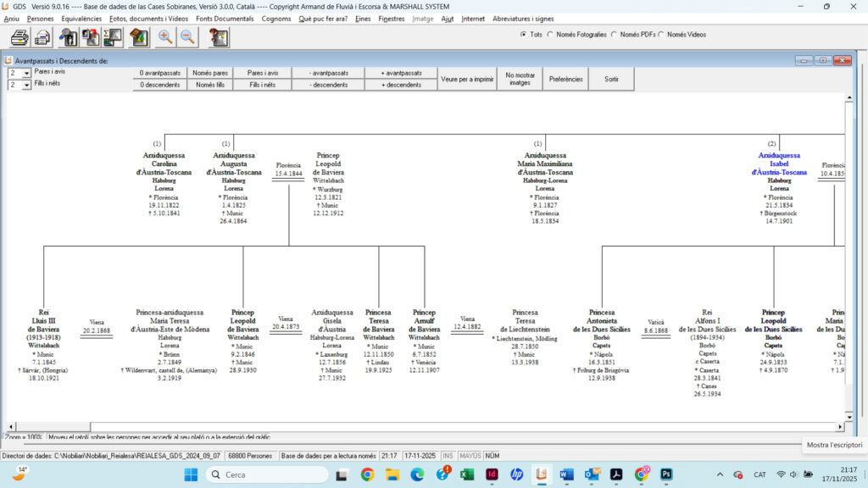This screenshot has height=488, width=868.
Task: Click the '+ avantpassats' button
Action: (401, 73)
